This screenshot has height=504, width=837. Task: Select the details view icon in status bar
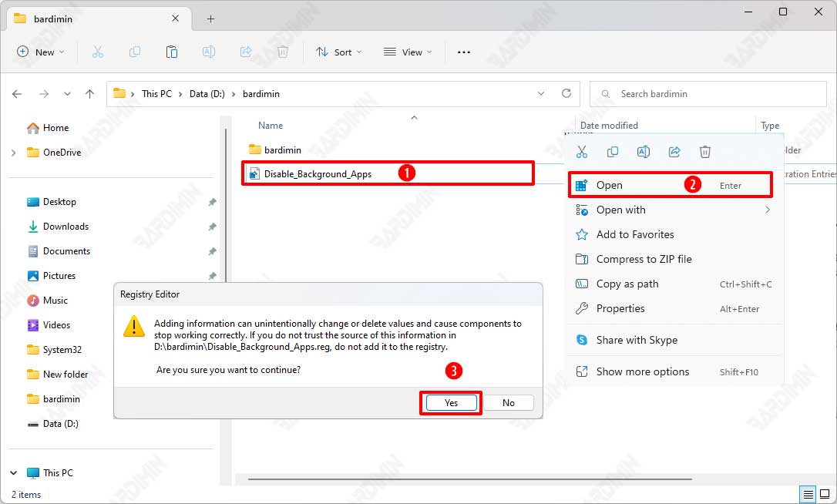click(808, 494)
